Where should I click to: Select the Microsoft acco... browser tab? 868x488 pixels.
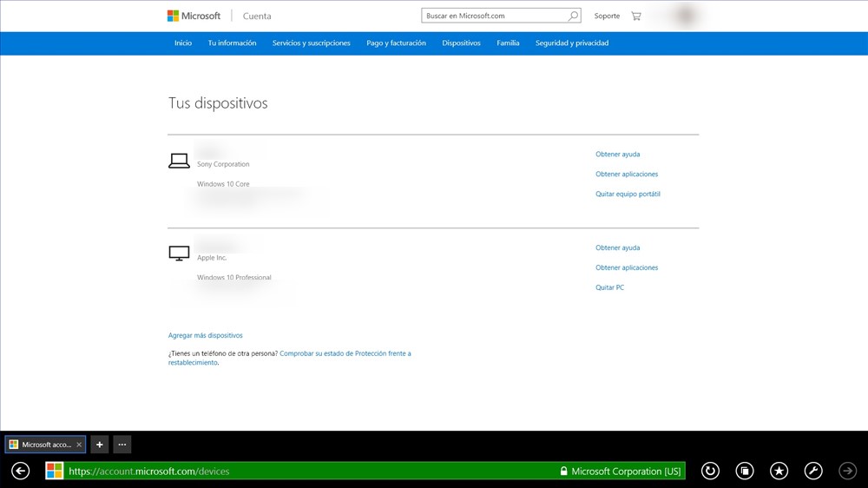coord(45,445)
